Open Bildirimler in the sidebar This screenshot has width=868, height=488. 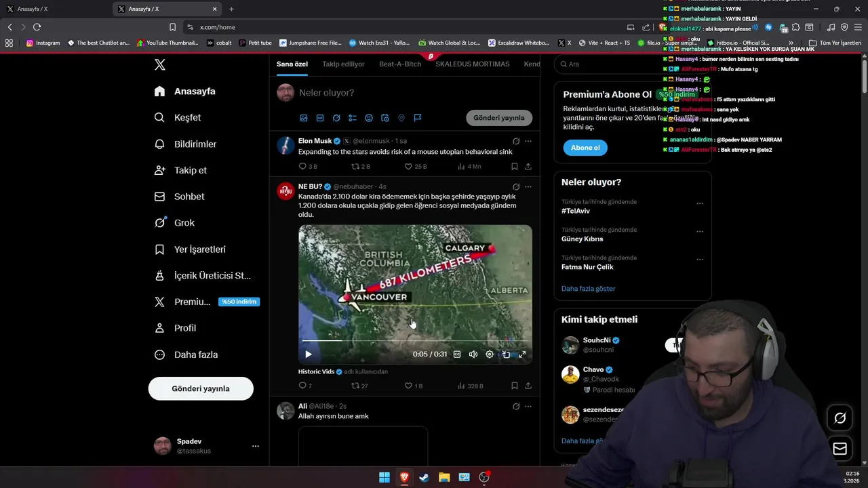pos(185,144)
